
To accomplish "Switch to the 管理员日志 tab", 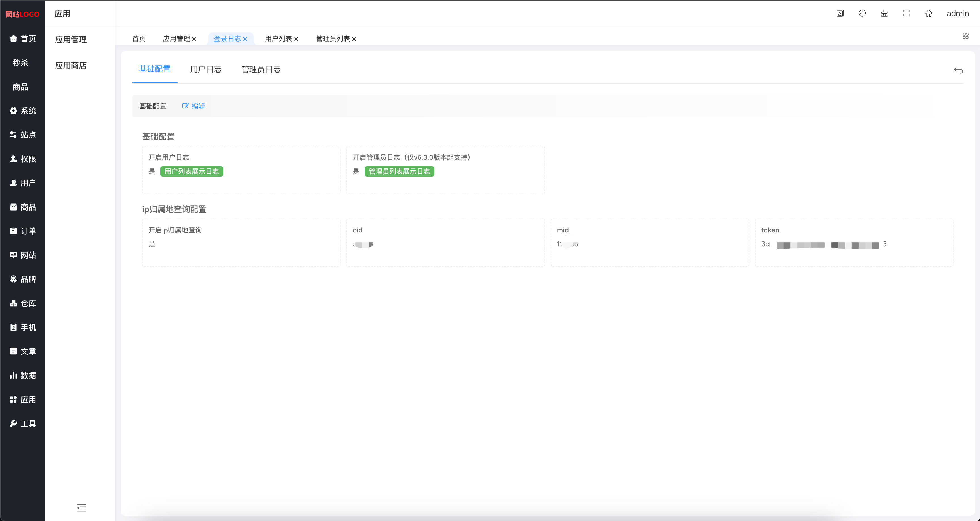I will tap(260, 69).
